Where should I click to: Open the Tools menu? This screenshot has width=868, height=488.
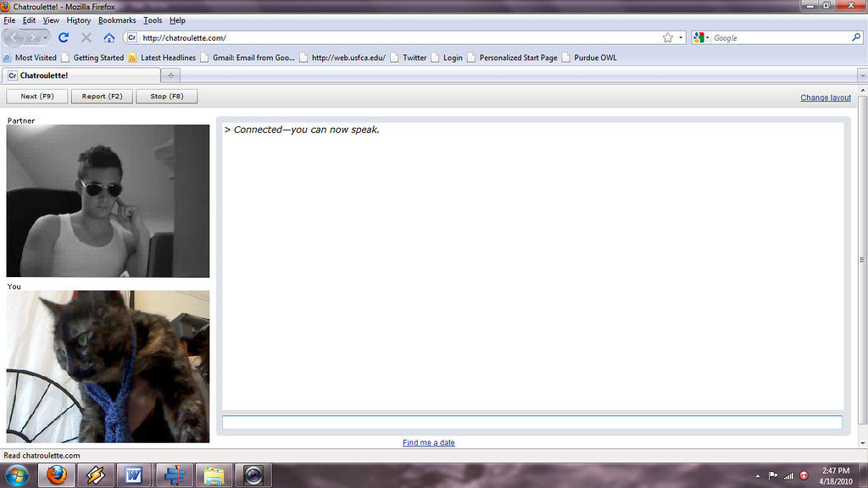click(x=153, y=20)
